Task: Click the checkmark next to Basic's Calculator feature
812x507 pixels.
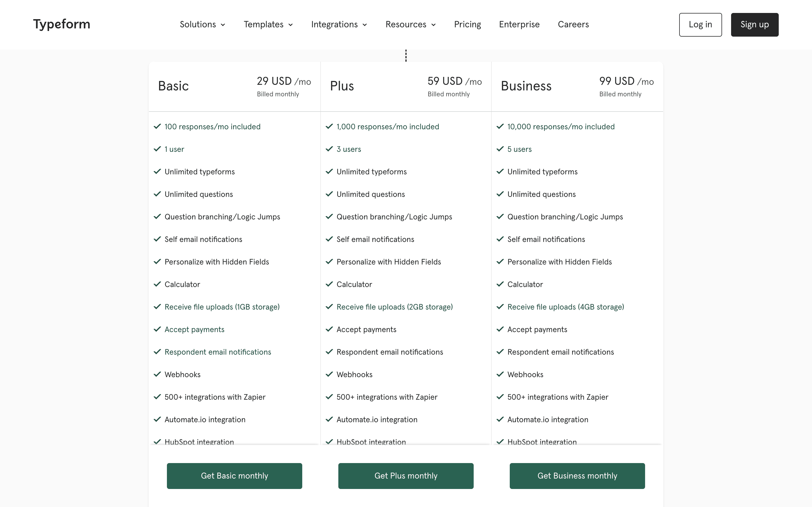Action: click(x=157, y=284)
